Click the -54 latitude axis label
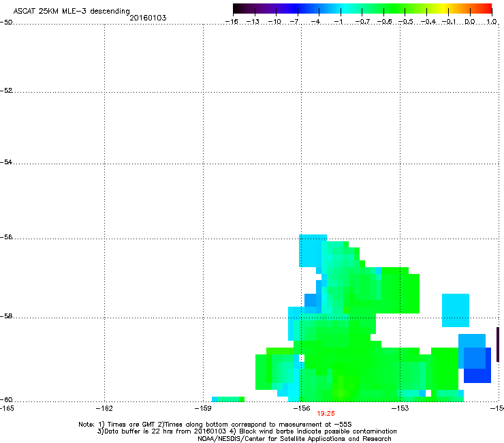The image size is (504, 443). [x=6, y=162]
